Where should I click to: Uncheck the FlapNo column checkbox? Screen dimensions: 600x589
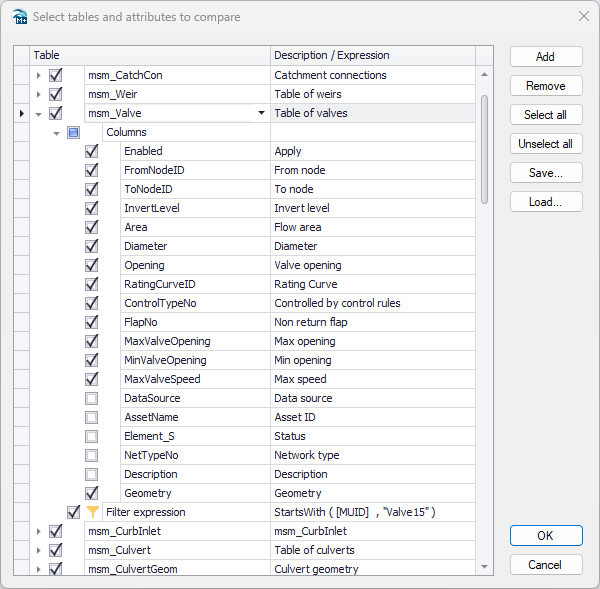[91, 322]
